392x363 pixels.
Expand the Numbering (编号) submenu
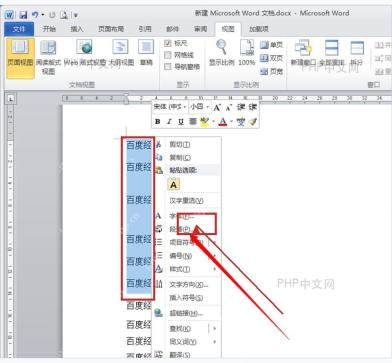tap(215, 256)
